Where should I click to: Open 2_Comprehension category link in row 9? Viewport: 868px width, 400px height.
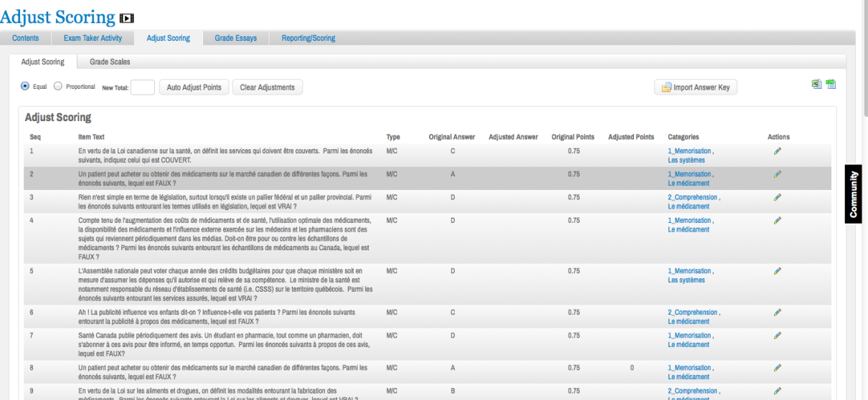click(x=692, y=391)
